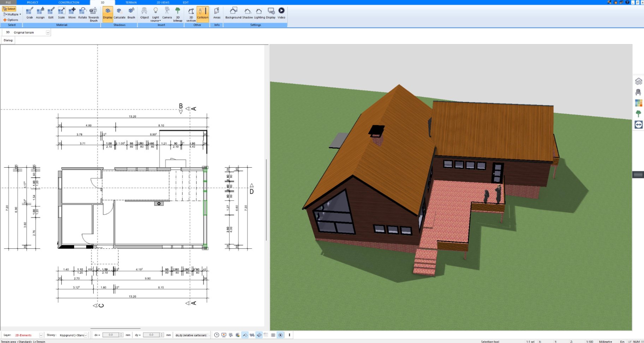644x343 pixels.
Task: Expand the Multiple selection dropdown
Action: (x=12, y=14)
